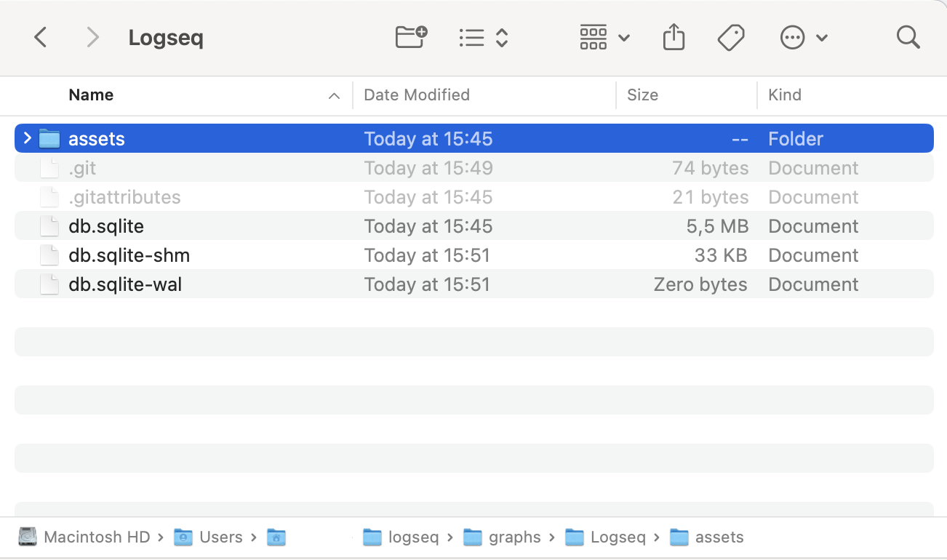
Task: Click the 33 KB size value
Action: (x=721, y=255)
